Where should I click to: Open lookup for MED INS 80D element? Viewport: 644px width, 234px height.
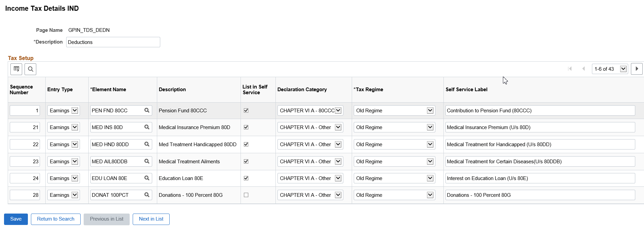147,127
